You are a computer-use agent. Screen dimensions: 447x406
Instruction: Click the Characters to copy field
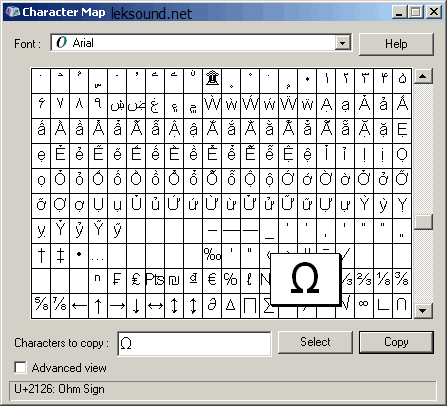[194, 343]
